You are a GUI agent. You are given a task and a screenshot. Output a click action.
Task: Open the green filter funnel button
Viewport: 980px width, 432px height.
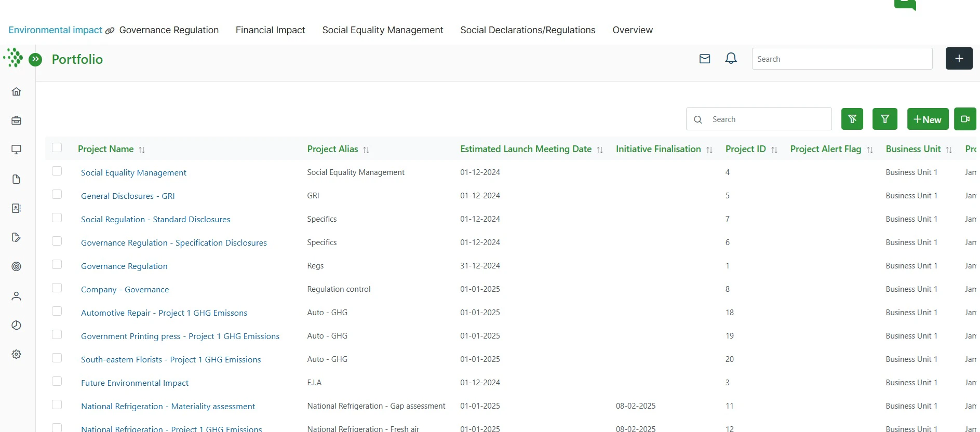(x=885, y=119)
